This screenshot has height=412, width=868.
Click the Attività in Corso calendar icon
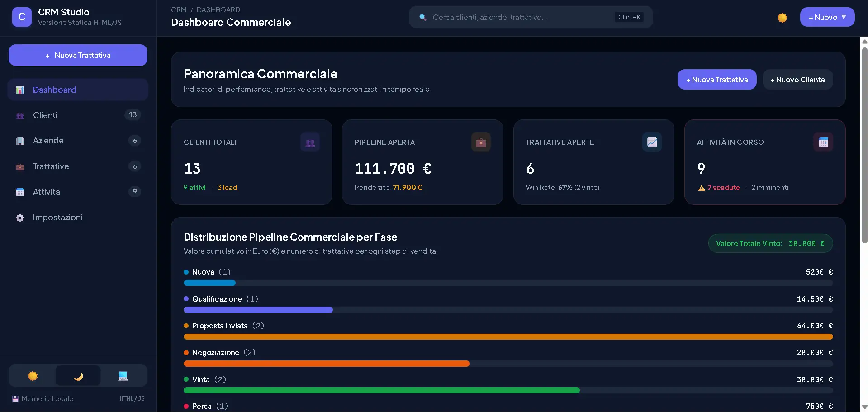[823, 142]
